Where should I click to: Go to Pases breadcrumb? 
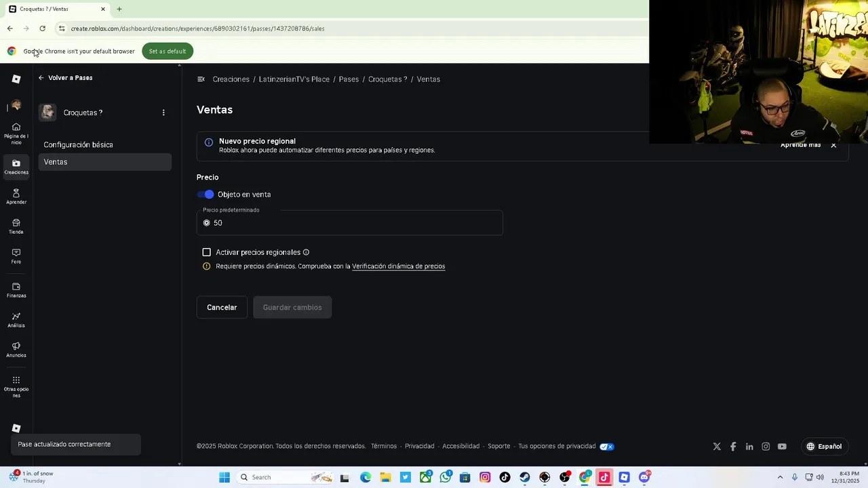point(349,79)
